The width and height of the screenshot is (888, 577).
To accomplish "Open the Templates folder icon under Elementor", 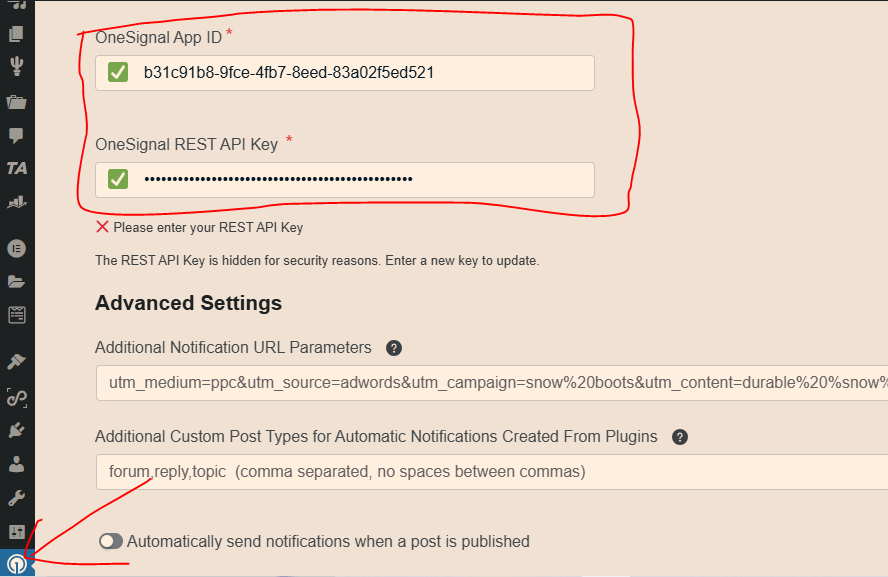I will click(16, 281).
